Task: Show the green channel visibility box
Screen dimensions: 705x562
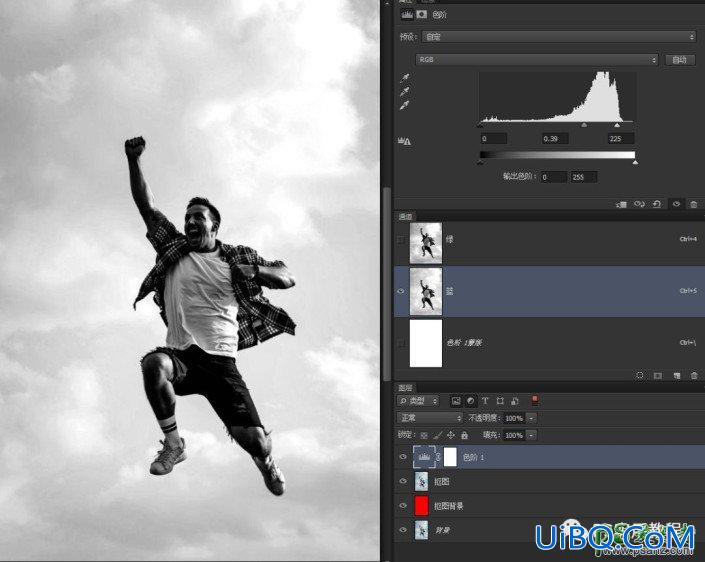Action: click(x=401, y=240)
